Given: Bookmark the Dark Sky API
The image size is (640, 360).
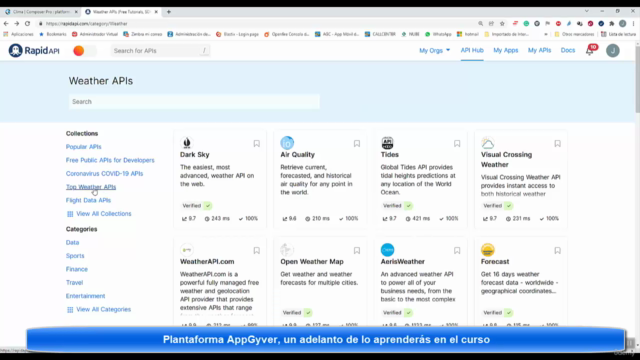Looking at the screenshot, I should (x=256, y=144).
